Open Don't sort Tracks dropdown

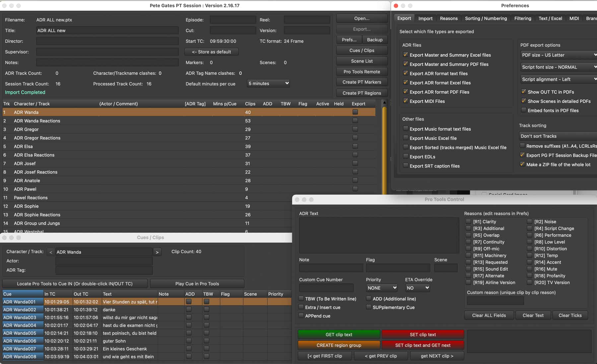pyautogui.click(x=558, y=136)
